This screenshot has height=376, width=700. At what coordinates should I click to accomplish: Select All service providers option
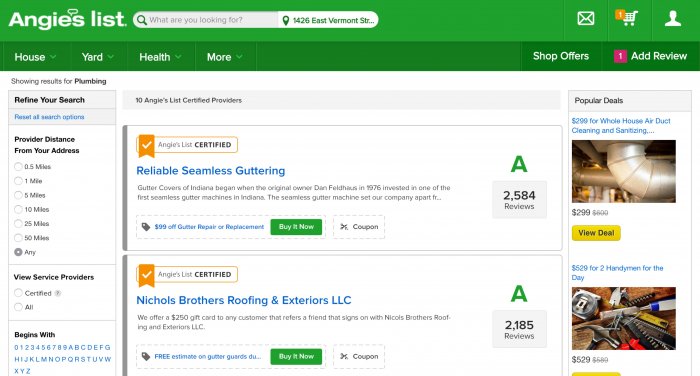[x=18, y=307]
